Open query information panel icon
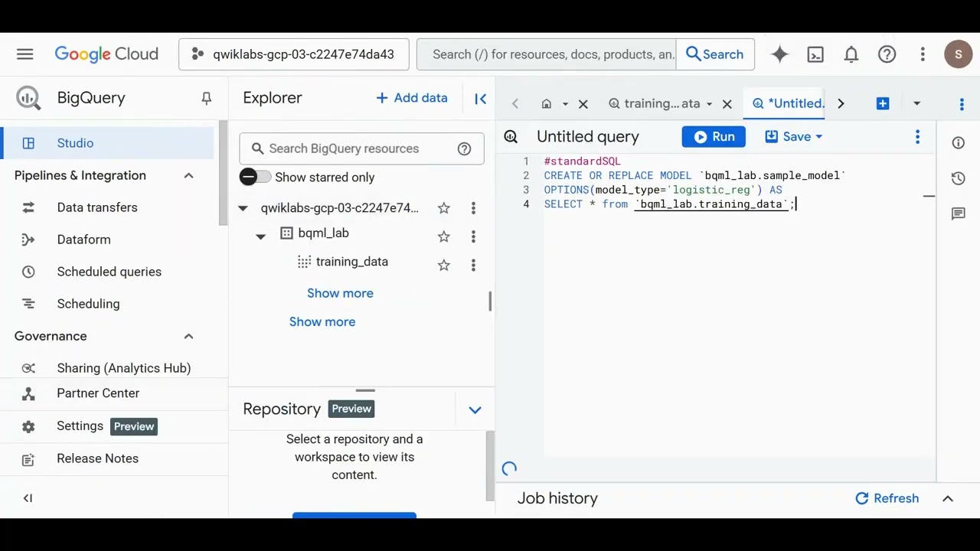The width and height of the screenshot is (980, 551). pyautogui.click(x=958, y=143)
